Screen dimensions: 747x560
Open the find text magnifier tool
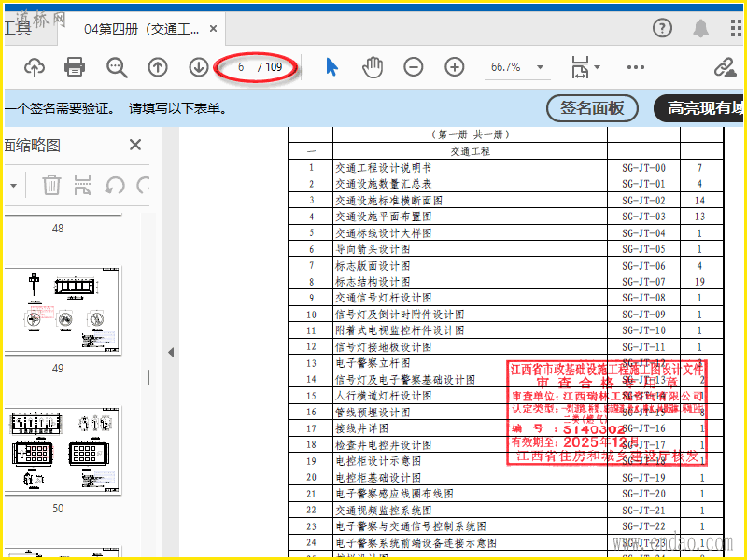click(117, 67)
